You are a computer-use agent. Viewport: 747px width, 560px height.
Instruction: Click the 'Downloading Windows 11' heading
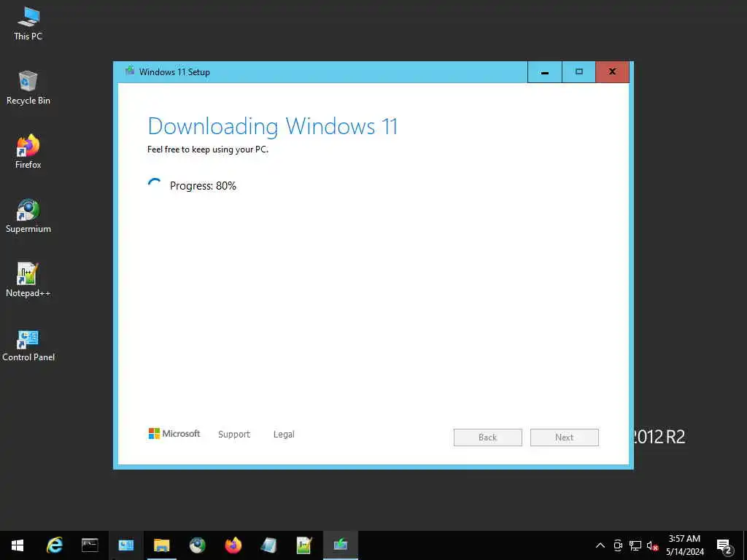click(x=273, y=126)
